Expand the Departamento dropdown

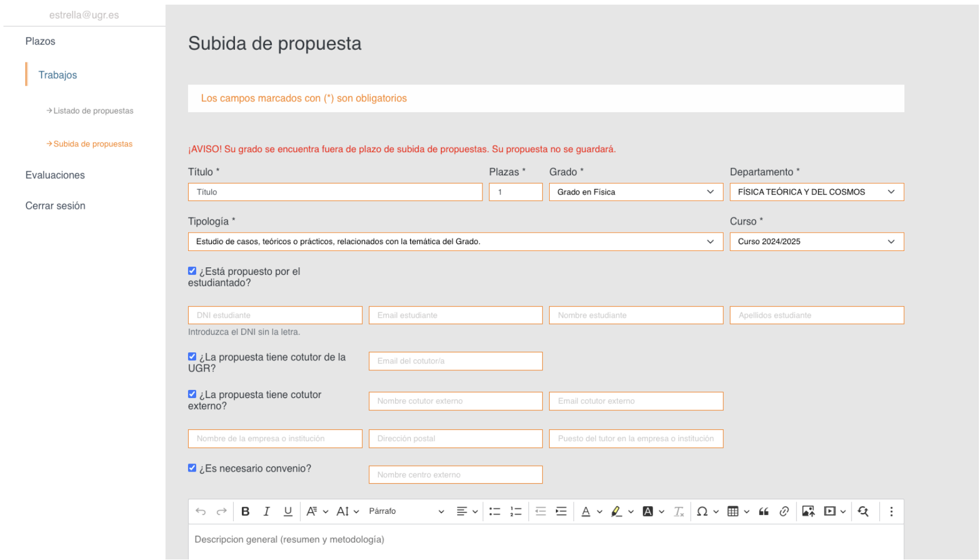point(816,192)
